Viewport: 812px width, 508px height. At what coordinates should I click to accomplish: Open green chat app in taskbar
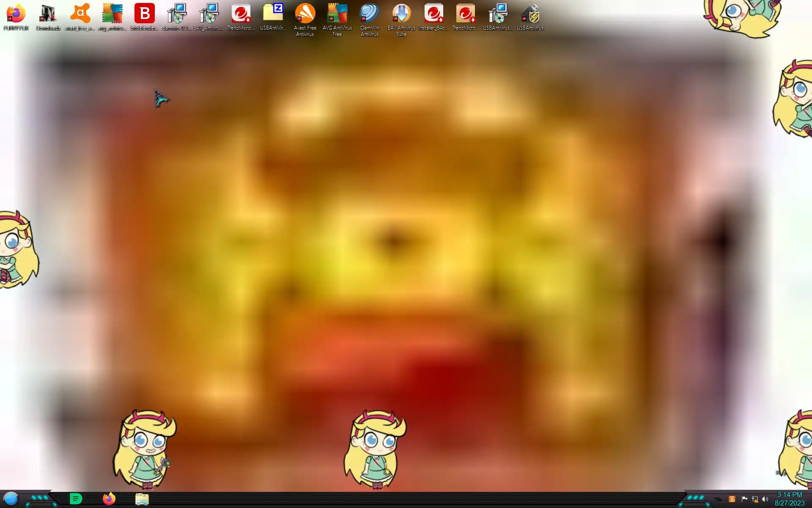click(x=76, y=499)
